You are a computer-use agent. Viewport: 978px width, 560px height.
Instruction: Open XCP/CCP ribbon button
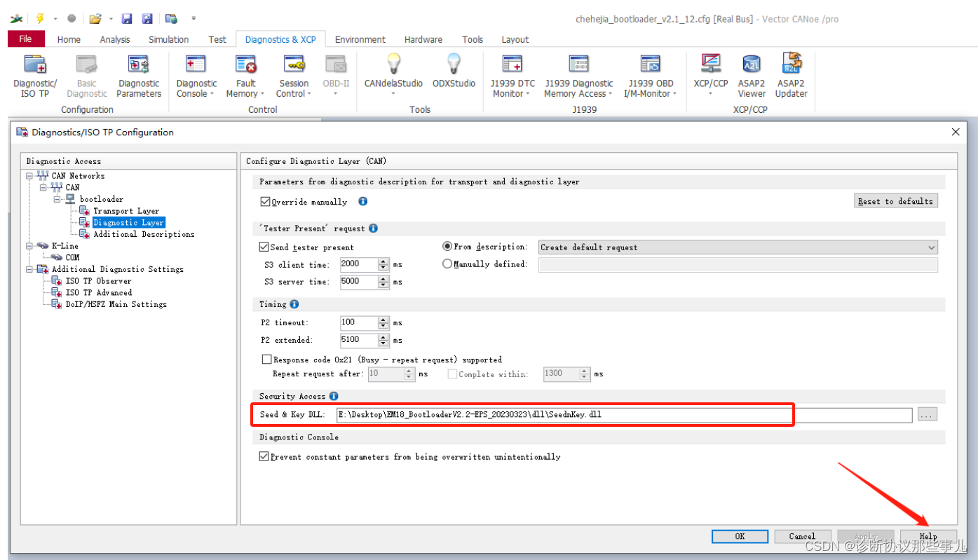click(711, 76)
